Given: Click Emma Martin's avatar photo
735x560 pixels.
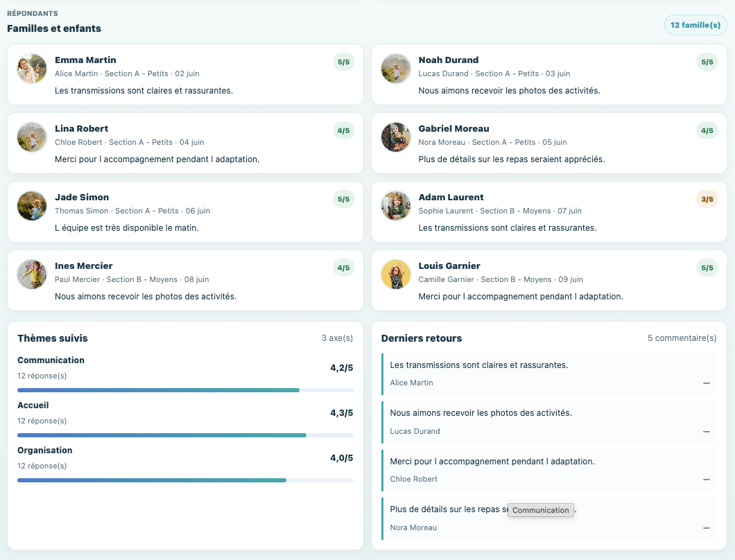Looking at the screenshot, I should (x=32, y=69).
